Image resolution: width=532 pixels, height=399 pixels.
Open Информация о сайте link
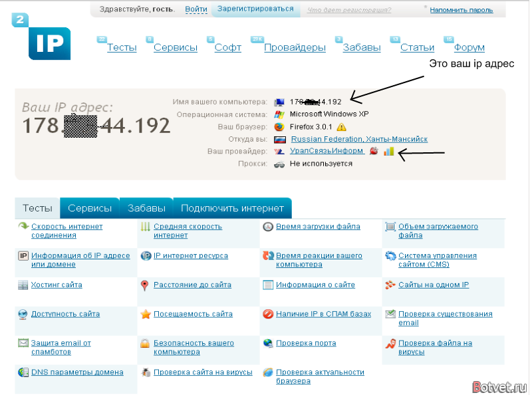[x=315, y=285]
